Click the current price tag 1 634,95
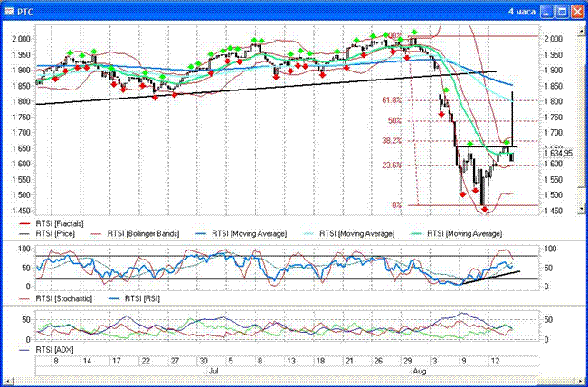The image size is (588, 387). (x=558, y=153)
